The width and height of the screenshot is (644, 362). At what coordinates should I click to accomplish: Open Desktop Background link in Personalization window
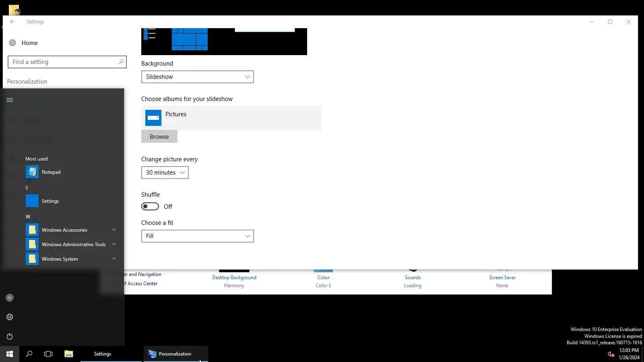click(234, 278)
